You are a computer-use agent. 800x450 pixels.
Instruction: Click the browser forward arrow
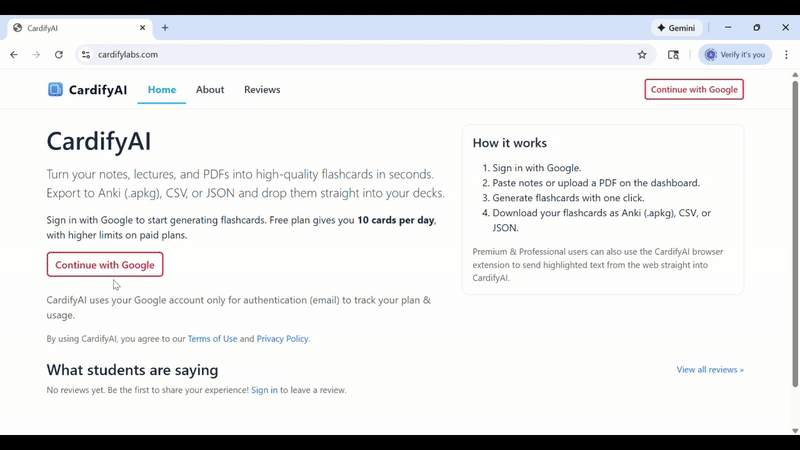36,55
